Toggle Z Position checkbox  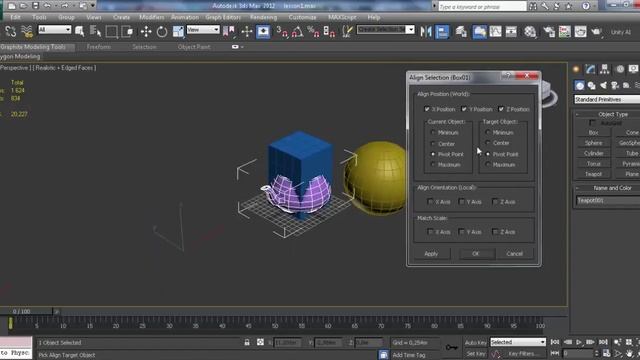coord(501,109)
